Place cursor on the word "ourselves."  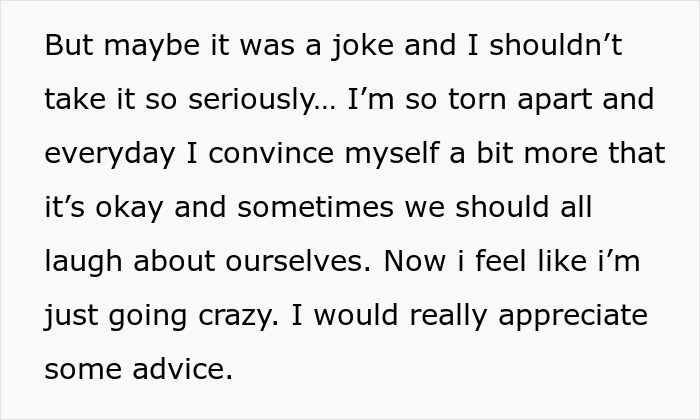(298, 261)
